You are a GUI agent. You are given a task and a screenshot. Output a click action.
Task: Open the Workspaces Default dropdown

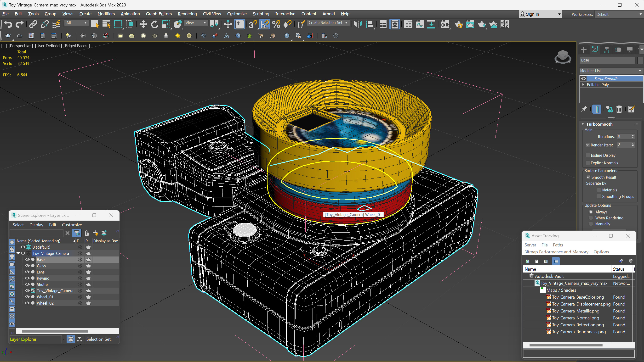[619, 14]
